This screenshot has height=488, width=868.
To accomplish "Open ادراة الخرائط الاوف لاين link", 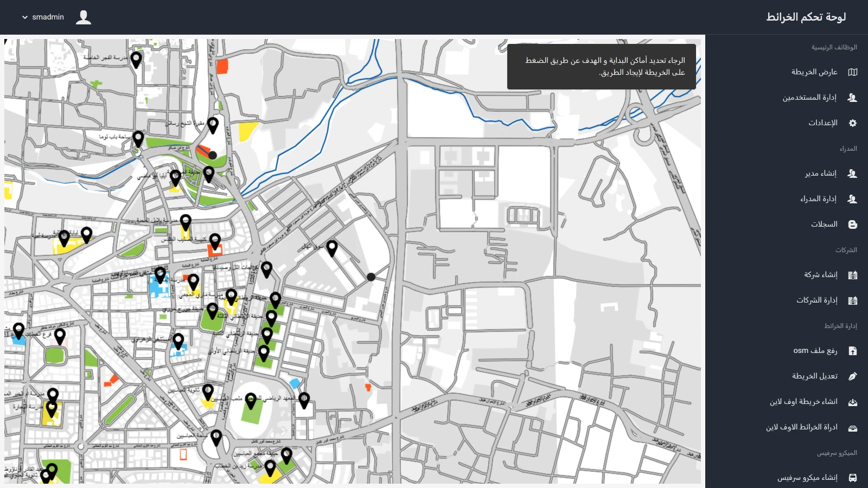I will [x=801, y=427].
